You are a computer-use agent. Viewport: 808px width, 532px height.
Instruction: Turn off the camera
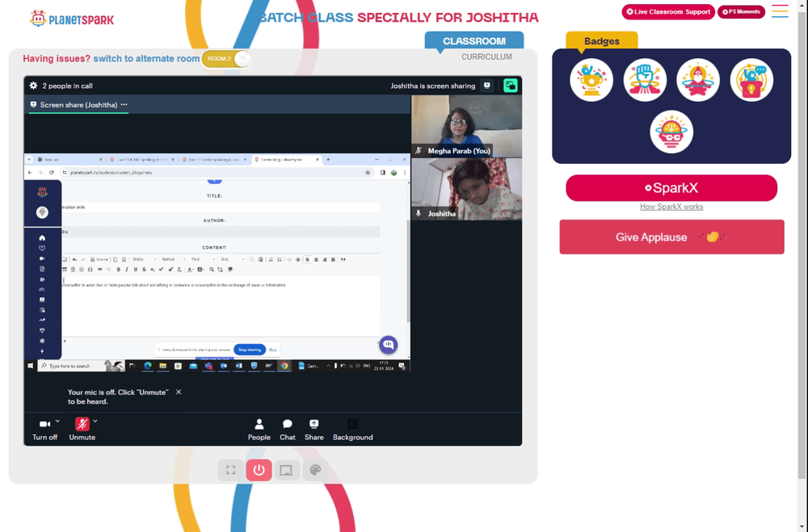point(44,429)
